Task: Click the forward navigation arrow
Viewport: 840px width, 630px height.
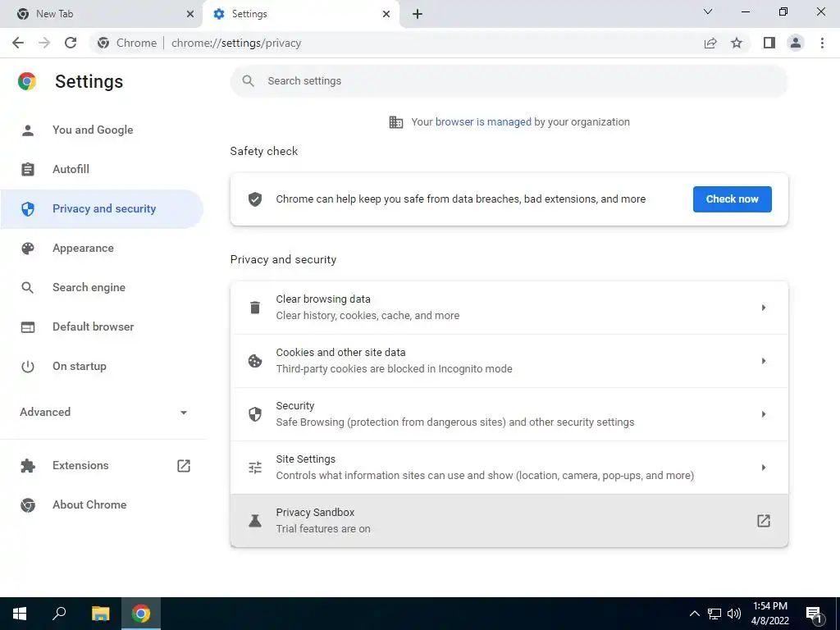Action: click(x=44, y=43)
